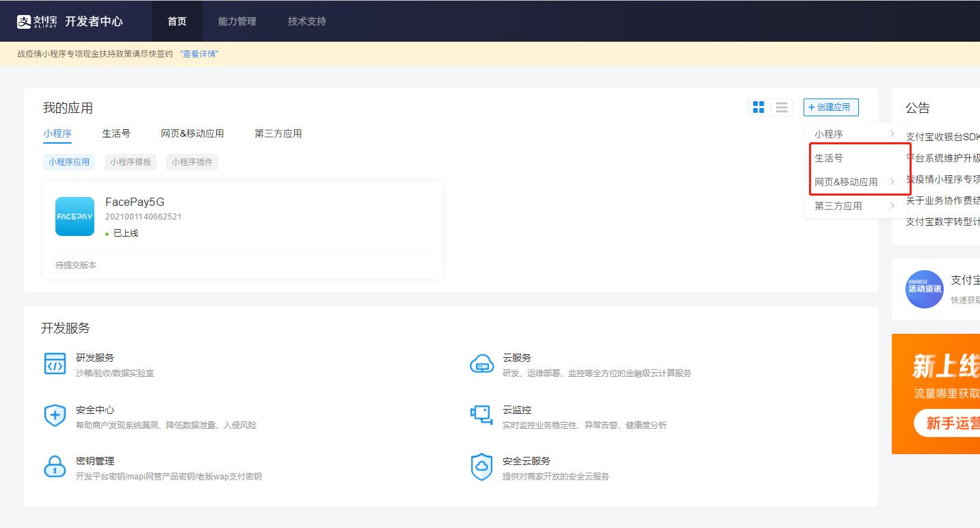Click the 开发者中心 header title
This screenshot has width=980, height=528.
(x=94, y=21)
